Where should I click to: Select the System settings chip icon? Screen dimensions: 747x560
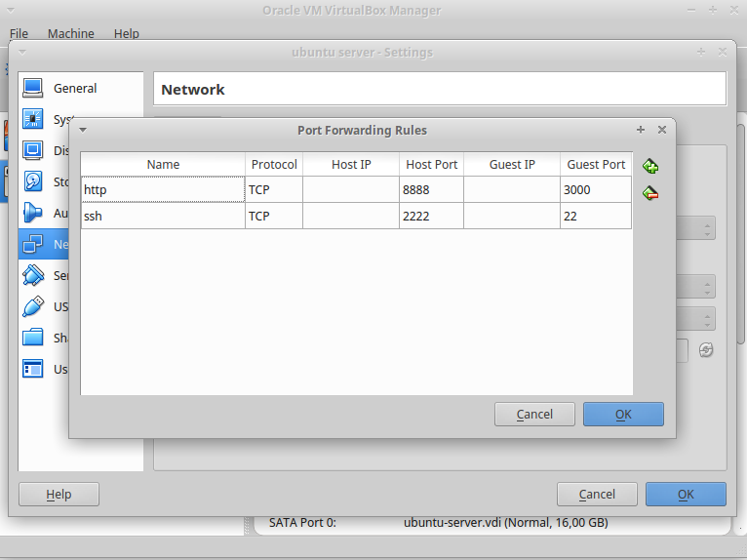tap(33, 119)
